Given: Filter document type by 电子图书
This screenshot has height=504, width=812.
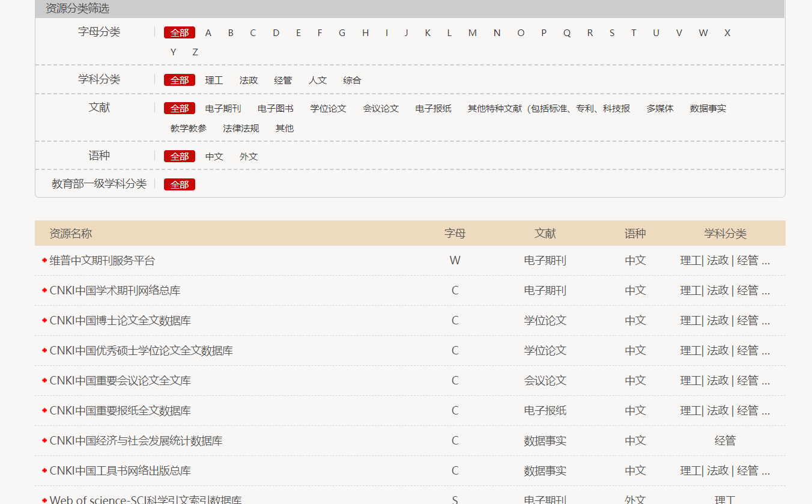Looking at the screenshot, I should (x=276, y=108).
